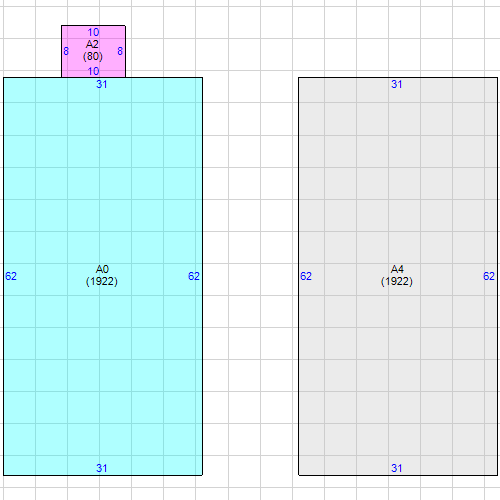The image size is (500, 500).
Task: Click the bottom '10' dimension of rectangle A2
Action: tap(93, 71)
